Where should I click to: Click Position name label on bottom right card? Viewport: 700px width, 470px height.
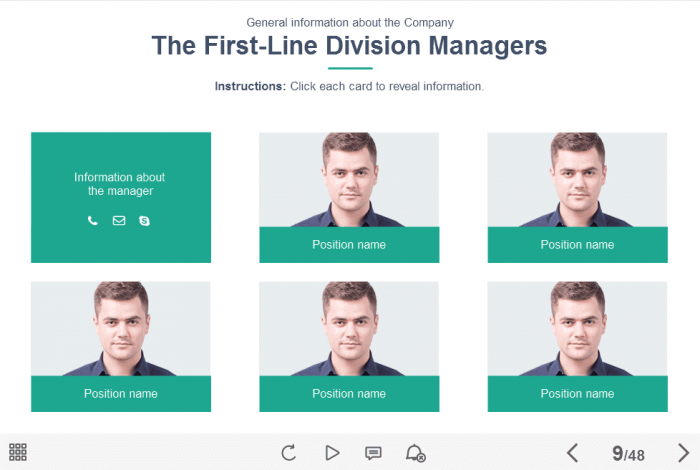pos(577,394)
